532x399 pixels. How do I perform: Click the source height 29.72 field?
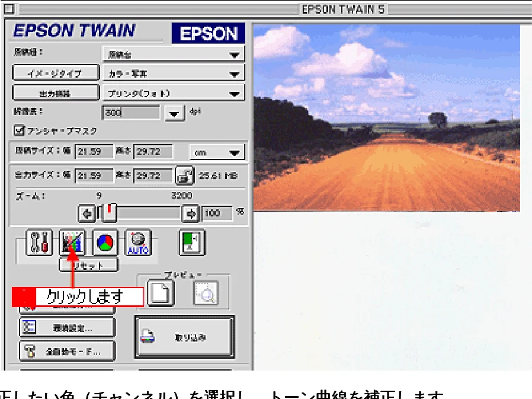(x=153, y=151)
